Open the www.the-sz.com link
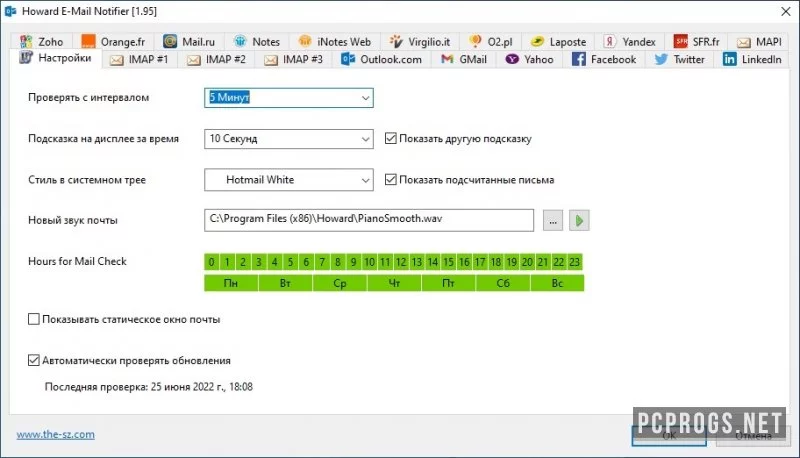 tap(56, 435)
